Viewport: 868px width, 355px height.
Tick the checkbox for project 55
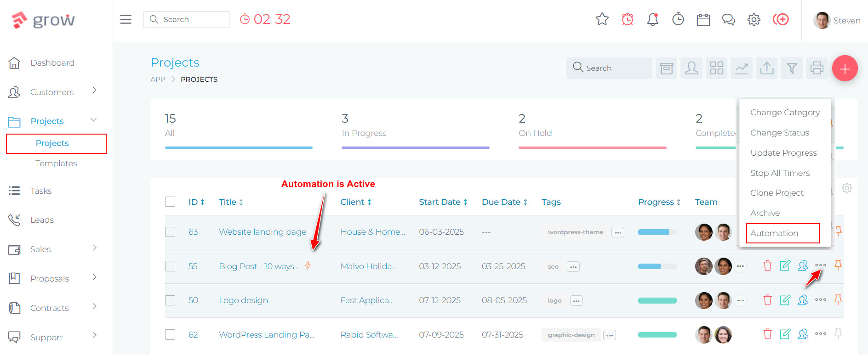(x=170, y=266)
